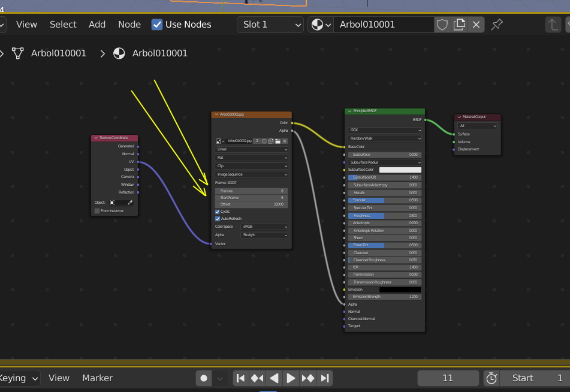Screen dimensions: 570x392
Task: Play the animation forward
Action: pyautogui.click(x=291, y=378)
